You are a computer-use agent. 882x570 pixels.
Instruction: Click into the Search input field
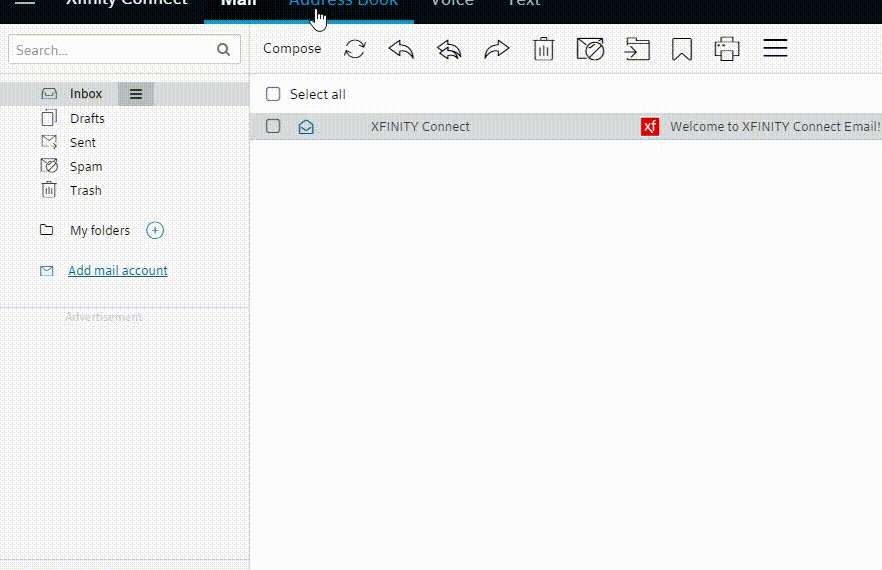tap(112, 50)
